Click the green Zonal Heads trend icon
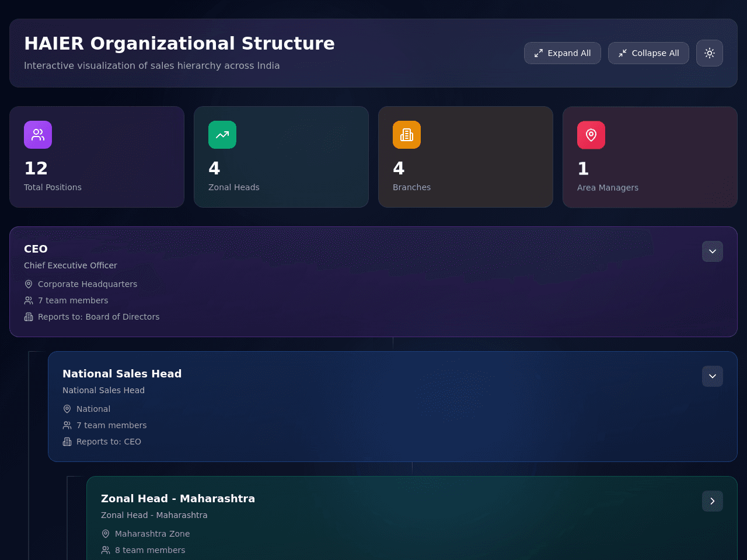This screenshot has height=560, width=747. (x=222, y=135)
